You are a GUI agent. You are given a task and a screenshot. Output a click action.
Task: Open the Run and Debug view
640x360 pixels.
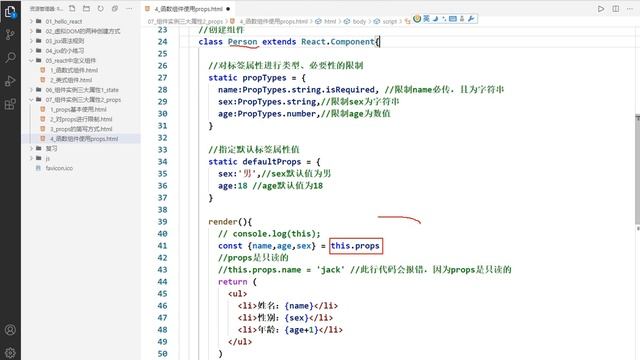(x=10, y=81)
